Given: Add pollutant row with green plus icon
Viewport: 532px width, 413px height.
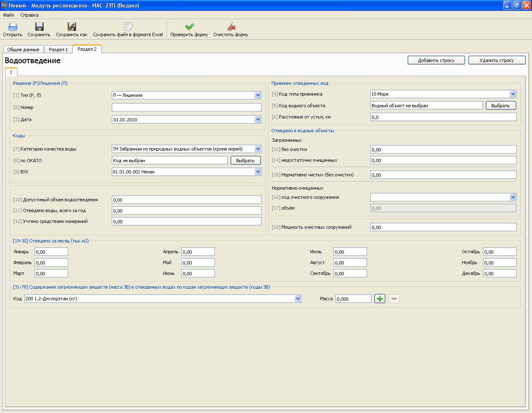Looking at the screenshot, I should [x=380, y=299].
